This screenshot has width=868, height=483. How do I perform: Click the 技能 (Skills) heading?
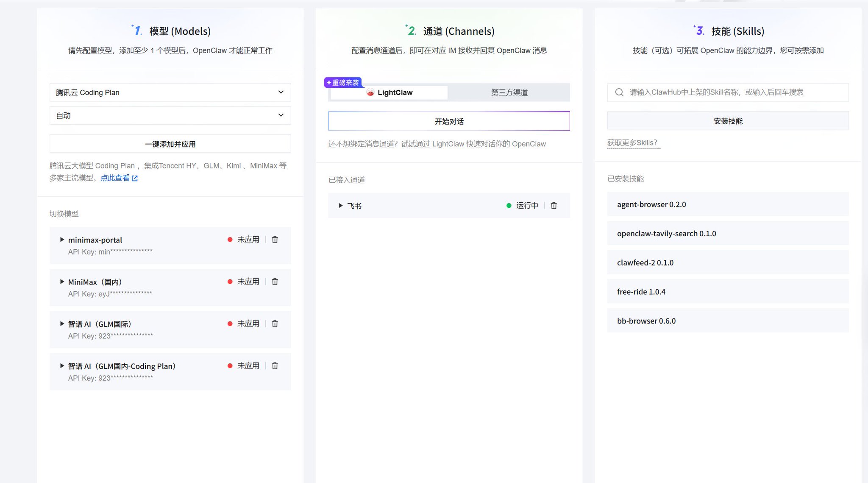[738, 31]
